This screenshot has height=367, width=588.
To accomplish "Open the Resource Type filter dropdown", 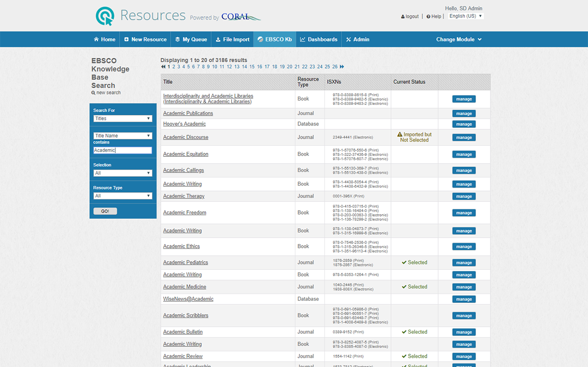I will click(122, 196).
